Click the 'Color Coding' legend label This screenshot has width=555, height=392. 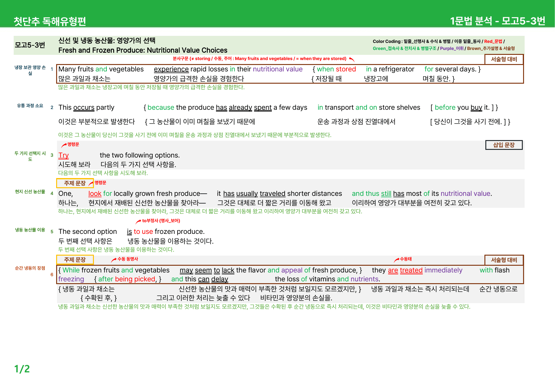pos(387,41)
